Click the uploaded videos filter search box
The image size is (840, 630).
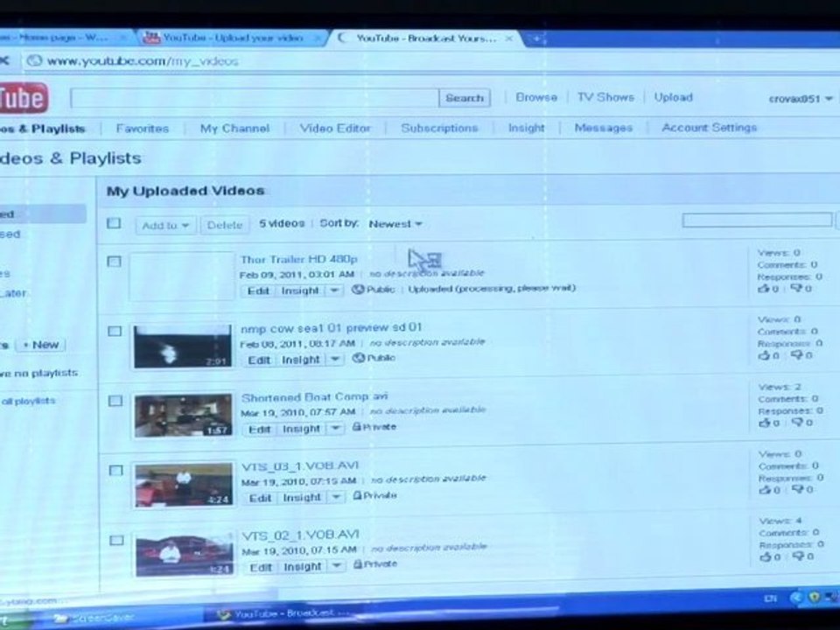click(x=757, y=220)
